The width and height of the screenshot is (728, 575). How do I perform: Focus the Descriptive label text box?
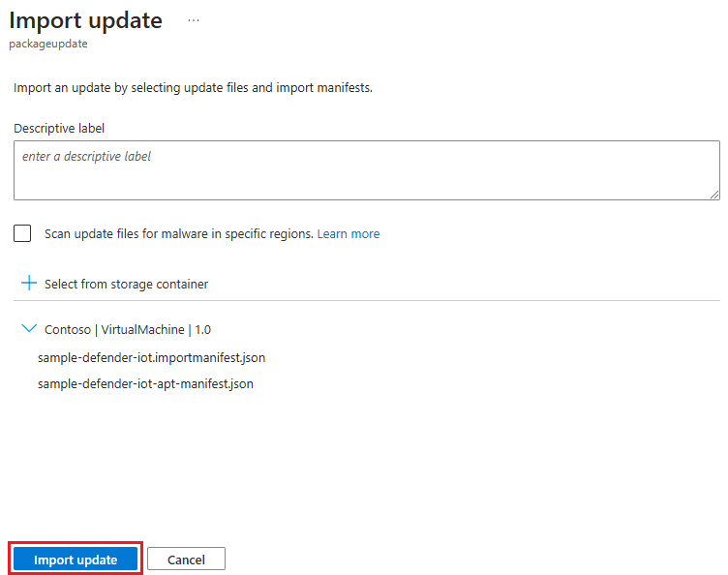(x=367, y=170)
